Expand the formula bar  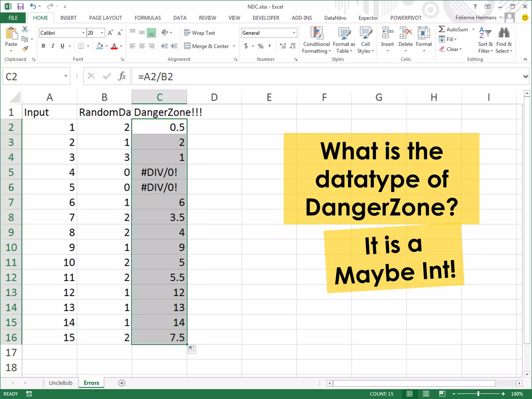[x=526, y=76]
